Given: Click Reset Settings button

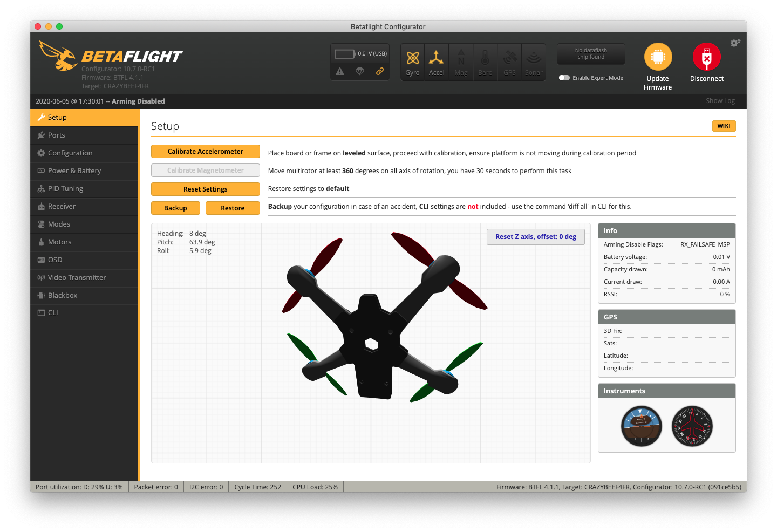Looking at the screenshot, I should pyautogui.click(x=206, y=189).
